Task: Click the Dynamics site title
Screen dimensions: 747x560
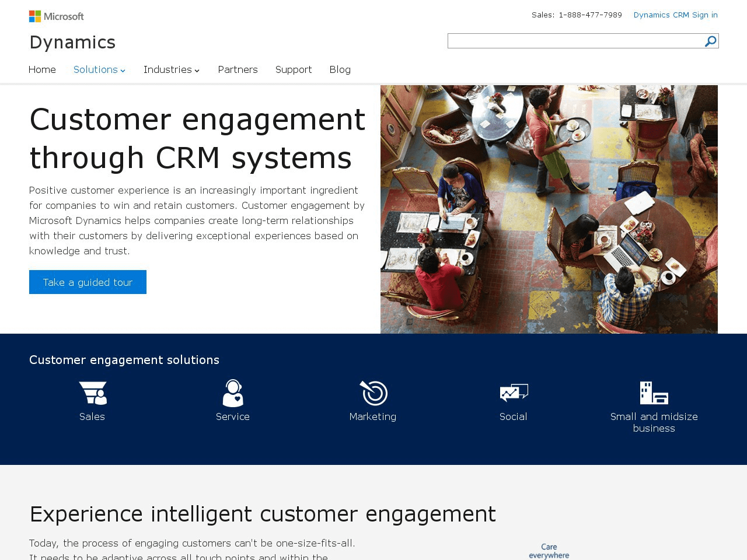Action: (x=72, y=42)
